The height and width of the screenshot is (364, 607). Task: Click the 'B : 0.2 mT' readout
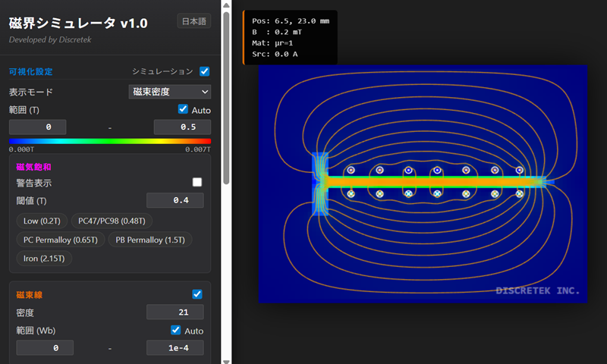coord(277,32)
